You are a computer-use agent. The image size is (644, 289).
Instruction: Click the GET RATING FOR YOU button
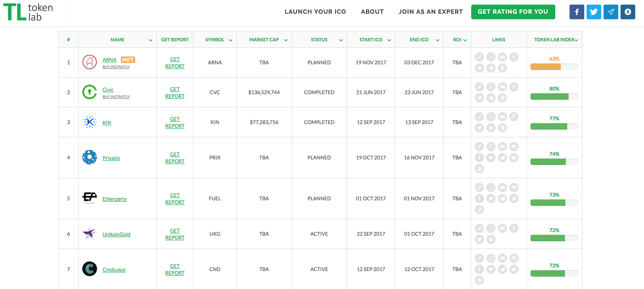tap(513, 12)
